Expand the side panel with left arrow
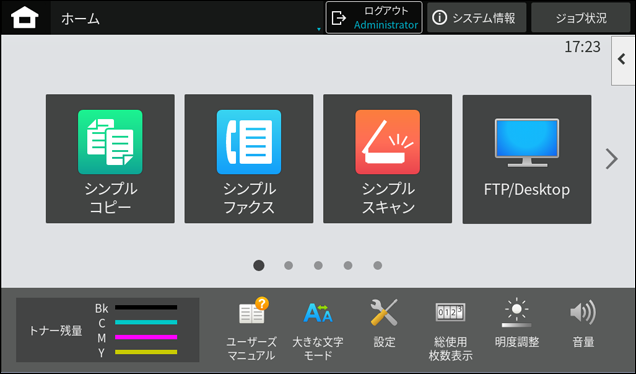 tap(623, 60)
